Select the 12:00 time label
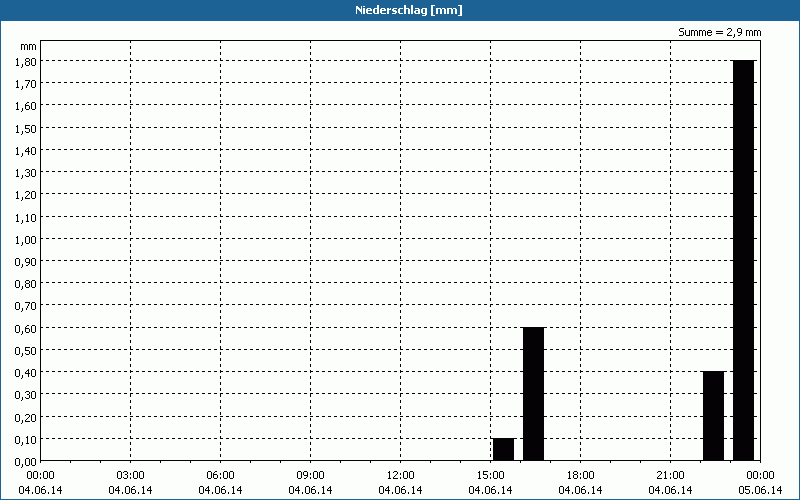Screen dimensions: 800x500 click(401, 476)
